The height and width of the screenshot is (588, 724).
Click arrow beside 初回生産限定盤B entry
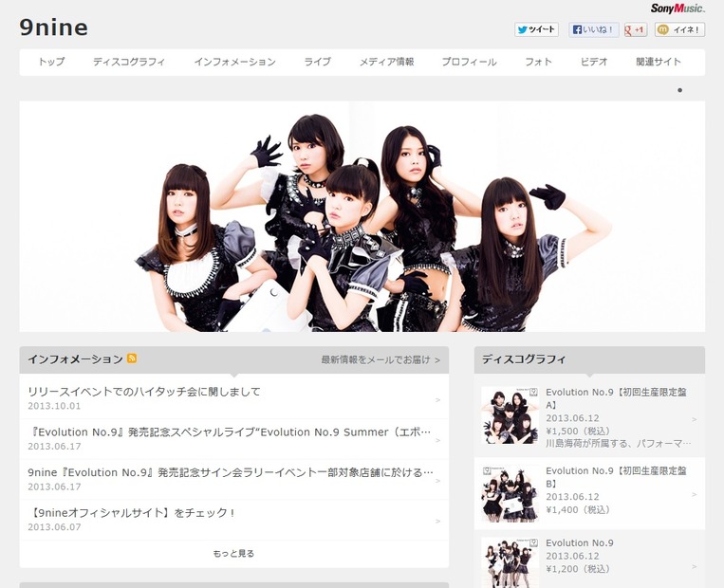coord(694,494)
